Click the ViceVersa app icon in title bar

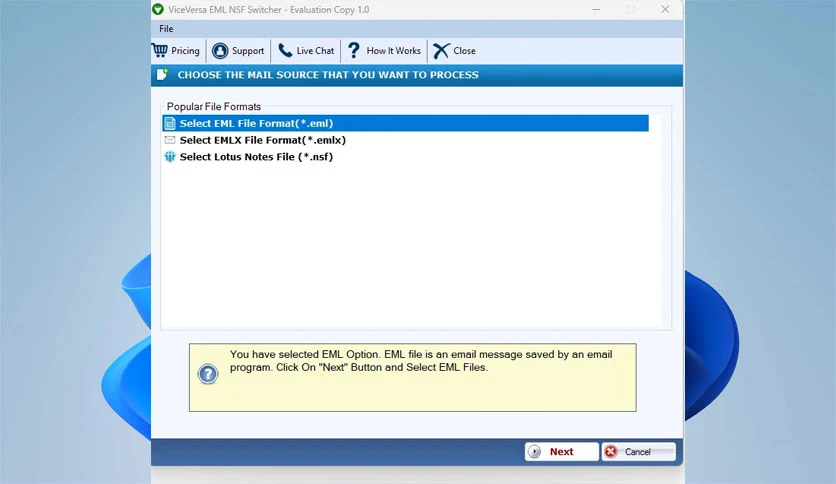[158, 10]
